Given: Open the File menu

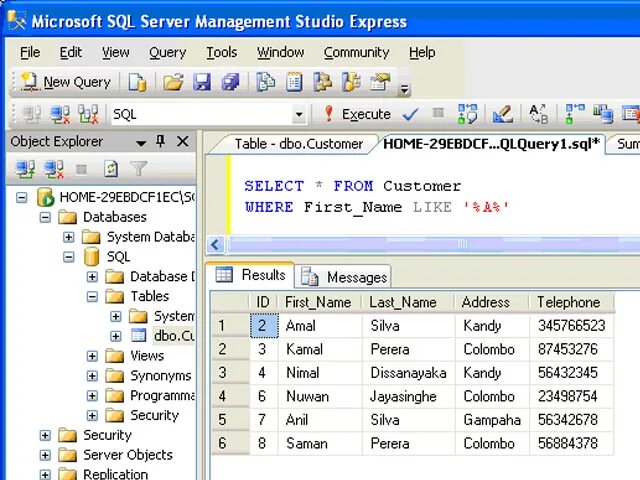Looking at the screenshot, I should [30, 52].
